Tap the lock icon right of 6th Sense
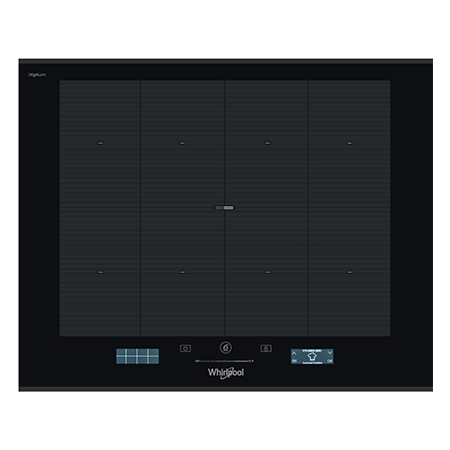 266,348
